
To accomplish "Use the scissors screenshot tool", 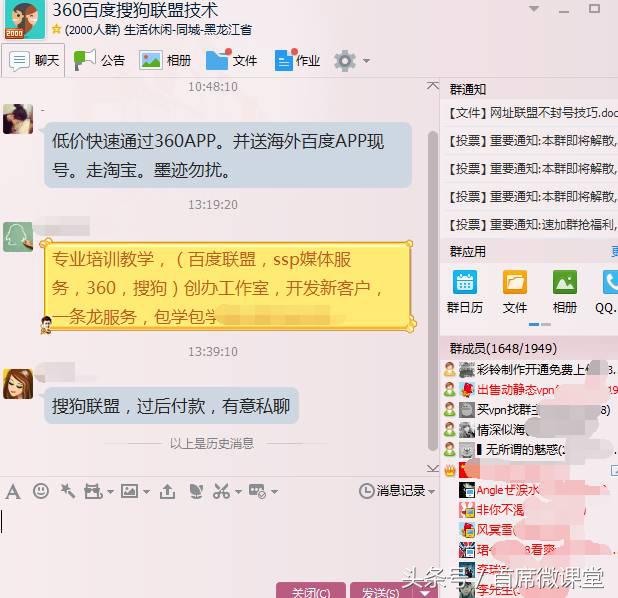I will tap(222, 491).
